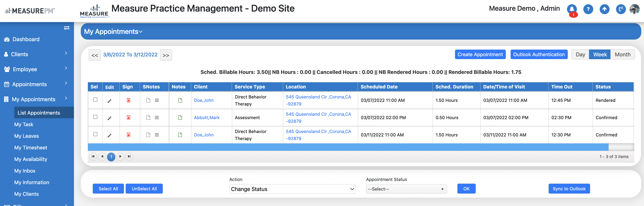The width and height of the screenshot is (644, 206).
Task: Select page 1 in the grid pager
Action: tap(111, 157)
